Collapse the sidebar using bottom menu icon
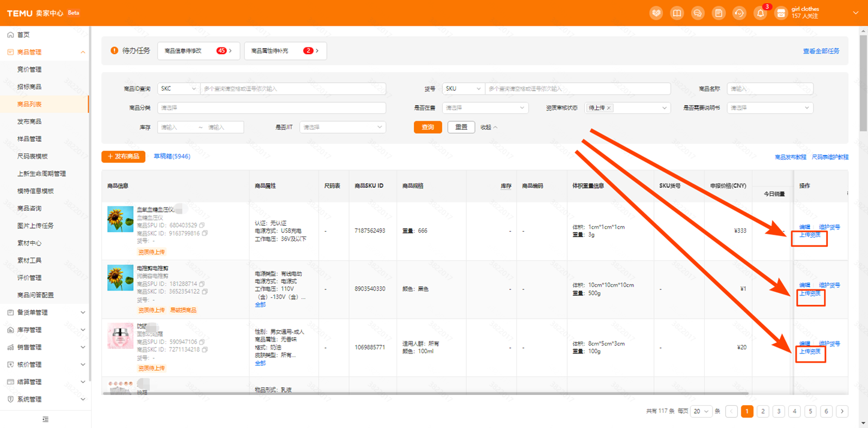This screenshot has height=428, width=868. coord(45,420)
